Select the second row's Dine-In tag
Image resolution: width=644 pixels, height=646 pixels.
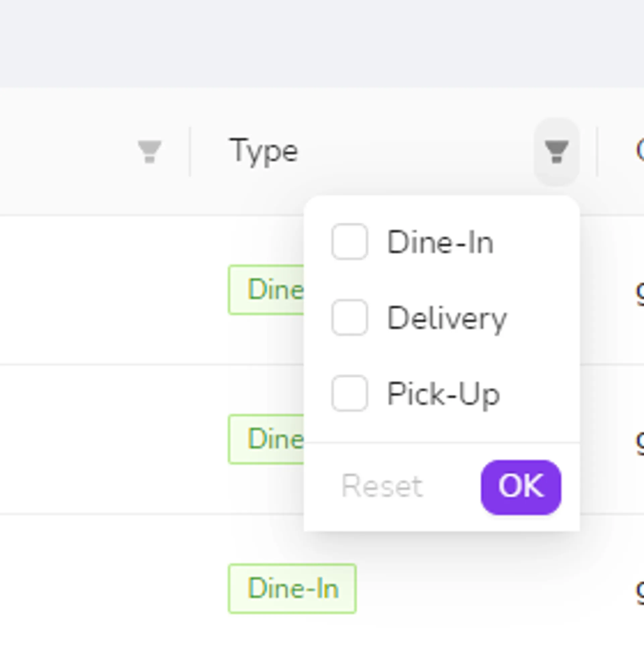(x=266, y=439)
